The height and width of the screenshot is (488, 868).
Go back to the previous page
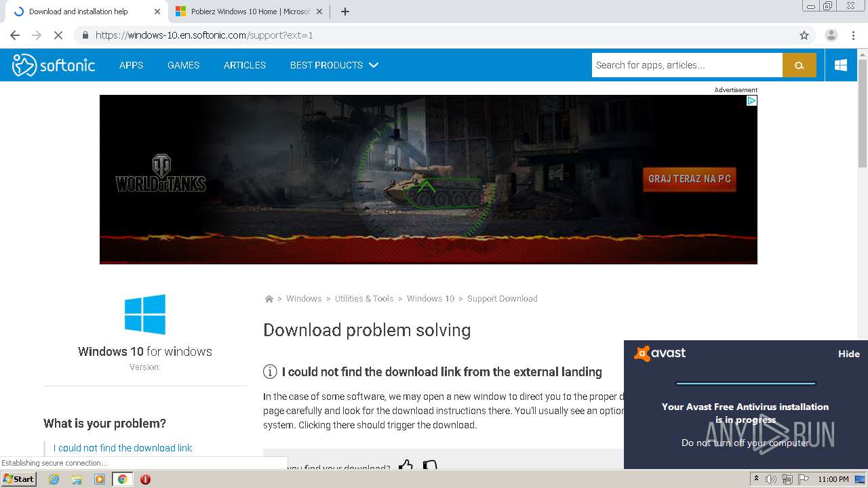click(x=15, y=35)
